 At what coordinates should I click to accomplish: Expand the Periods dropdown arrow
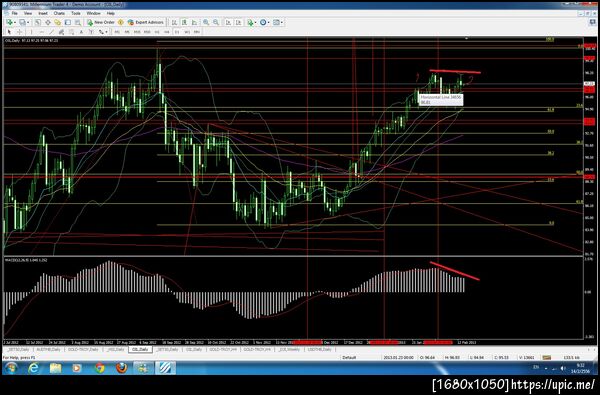(269, 22)
